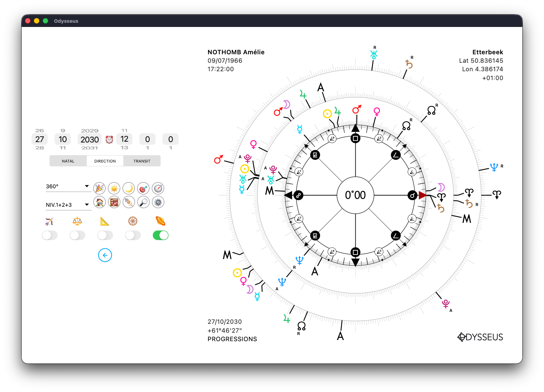Open settings with the gear icon

(158, 202)
